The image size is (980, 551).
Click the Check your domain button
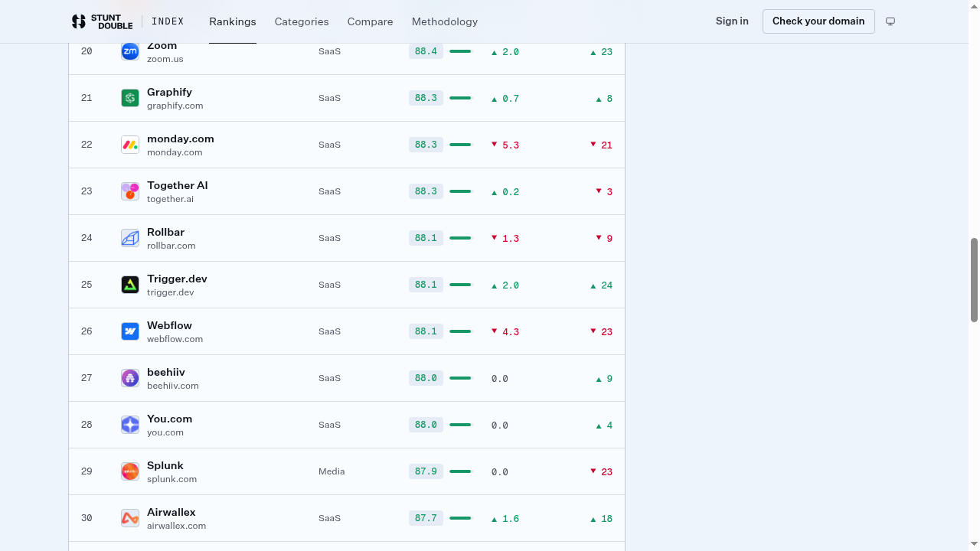click(x=818, y=21)
